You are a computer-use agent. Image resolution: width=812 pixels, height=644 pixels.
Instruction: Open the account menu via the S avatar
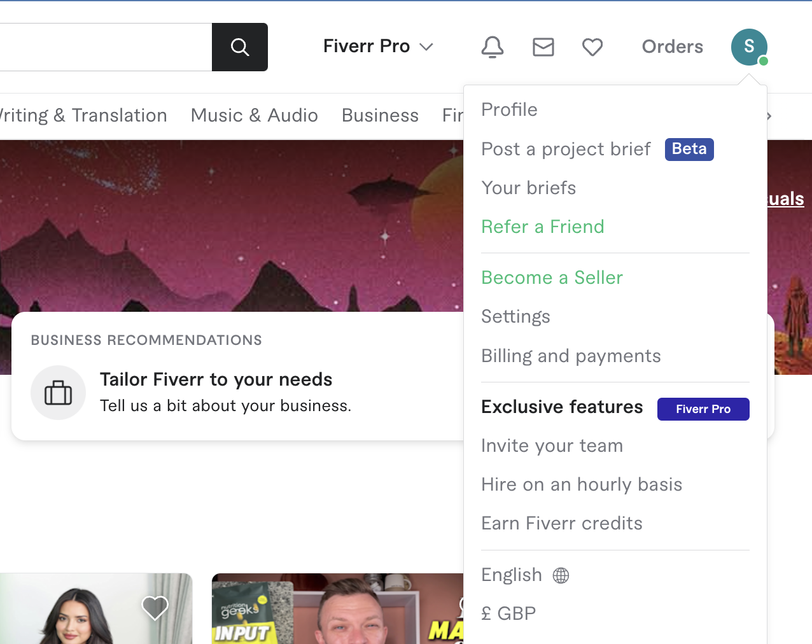749,46
